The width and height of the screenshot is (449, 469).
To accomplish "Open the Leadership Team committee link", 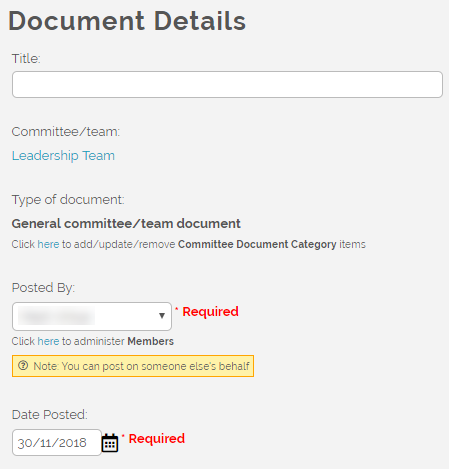I will (x=63, y=156).
